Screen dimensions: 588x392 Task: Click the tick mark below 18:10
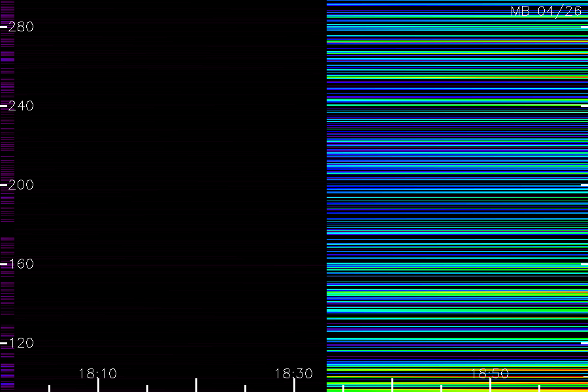click(98, 385)
